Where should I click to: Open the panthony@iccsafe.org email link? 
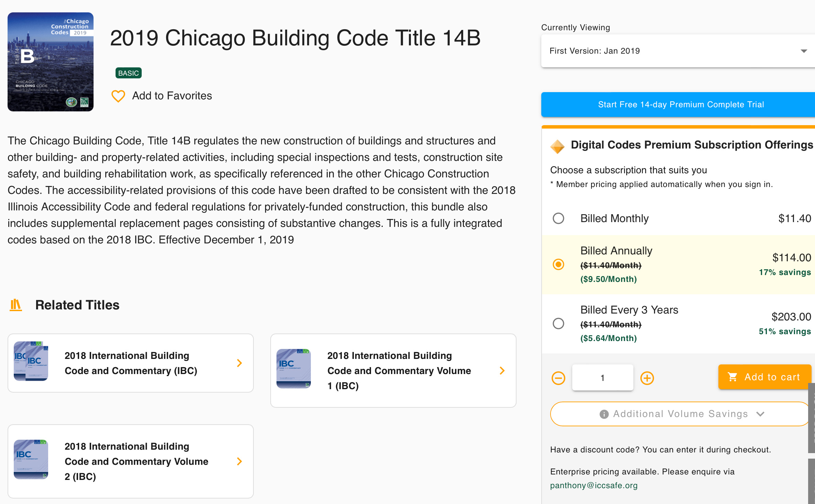594,485
